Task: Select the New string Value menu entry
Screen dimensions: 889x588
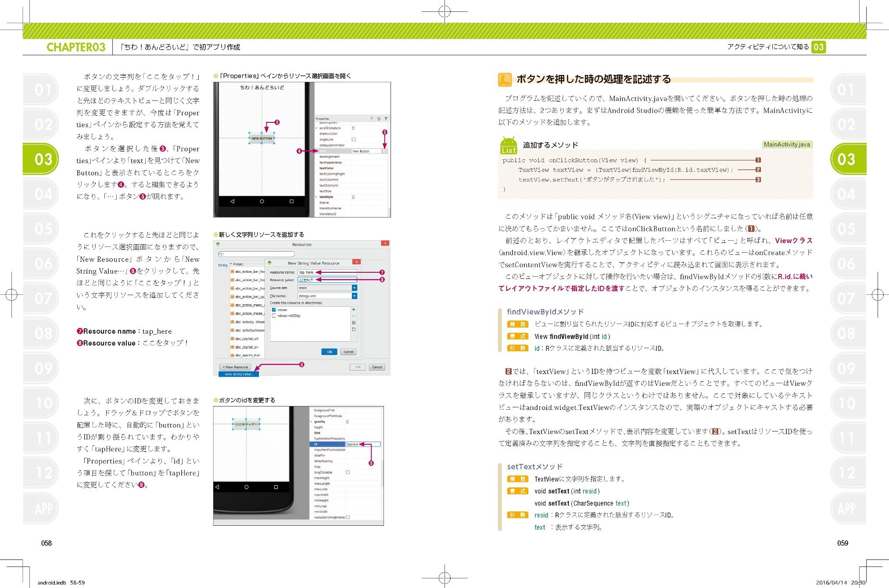Action: (x=239, y=374)
